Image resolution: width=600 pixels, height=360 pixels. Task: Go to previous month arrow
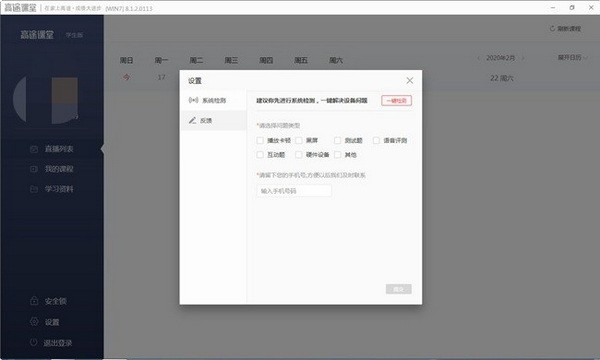coord(478,58)
